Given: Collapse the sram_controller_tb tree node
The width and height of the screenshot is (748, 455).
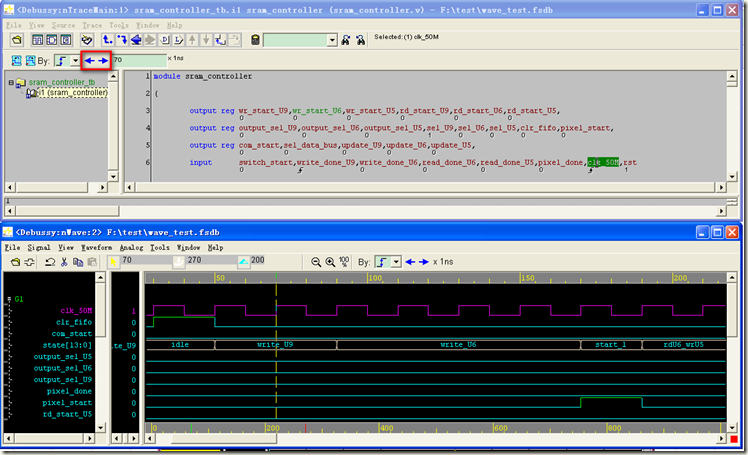Looking at the screenshot, I should [x=10, y=83].
